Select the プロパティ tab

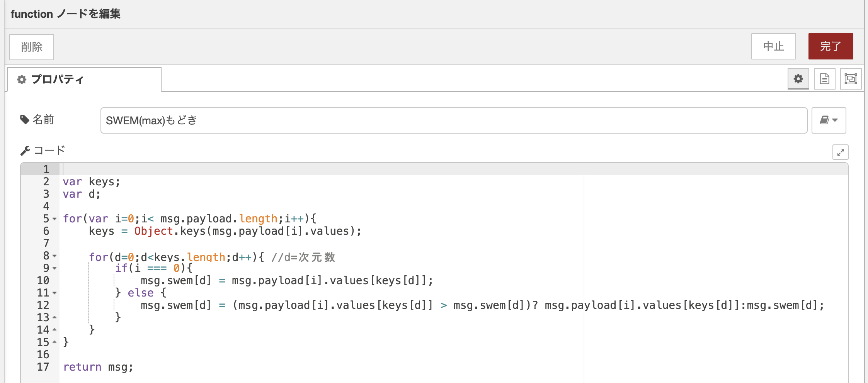point(84,80)
